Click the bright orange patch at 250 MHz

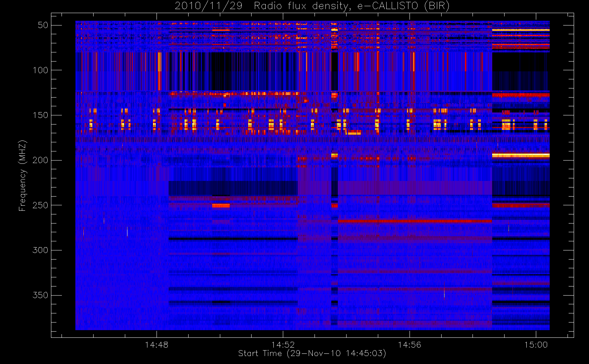tap(221, 206)
